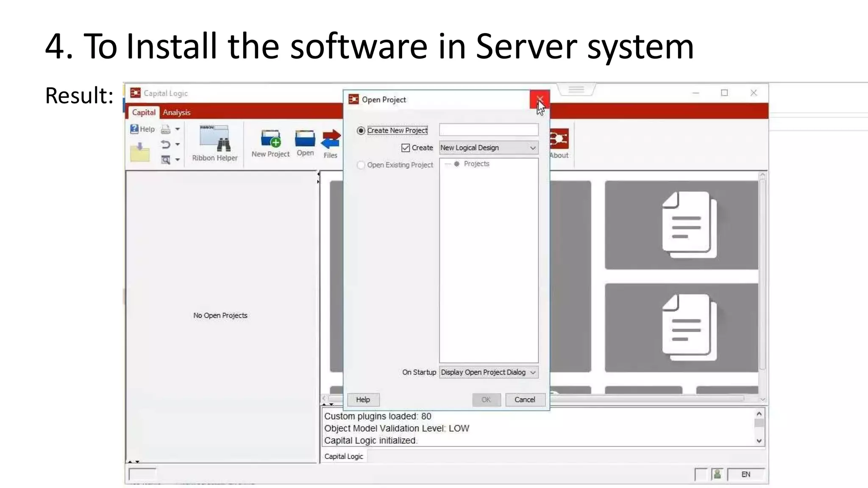Open the Ribbon Helper tool

(x=215, y=143)
